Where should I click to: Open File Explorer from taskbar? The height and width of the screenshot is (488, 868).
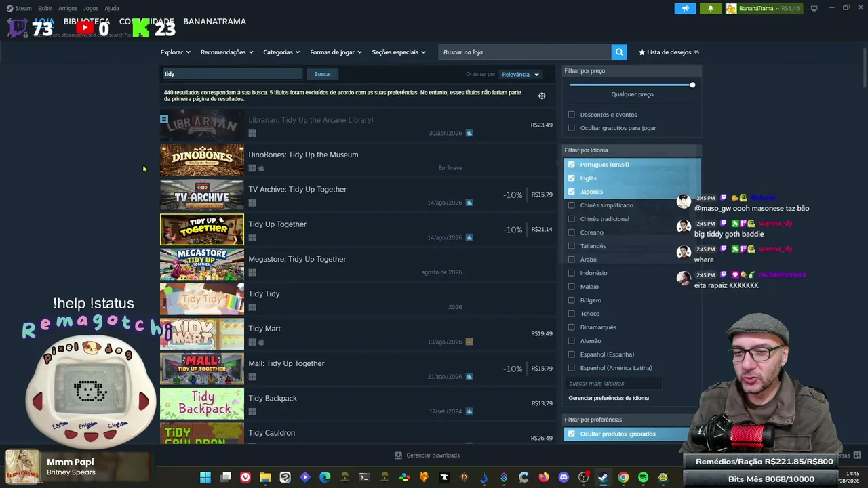pos(265,477)
